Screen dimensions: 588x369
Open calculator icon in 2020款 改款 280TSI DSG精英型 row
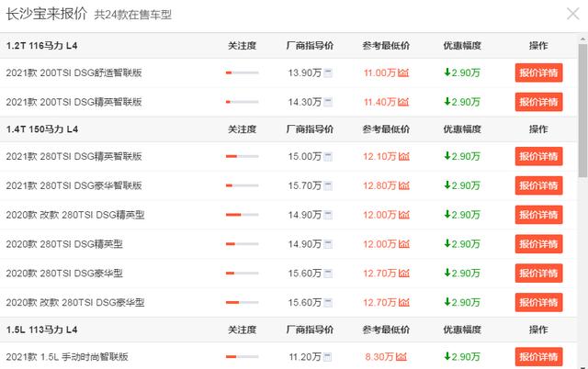click(x=328, y=215)
